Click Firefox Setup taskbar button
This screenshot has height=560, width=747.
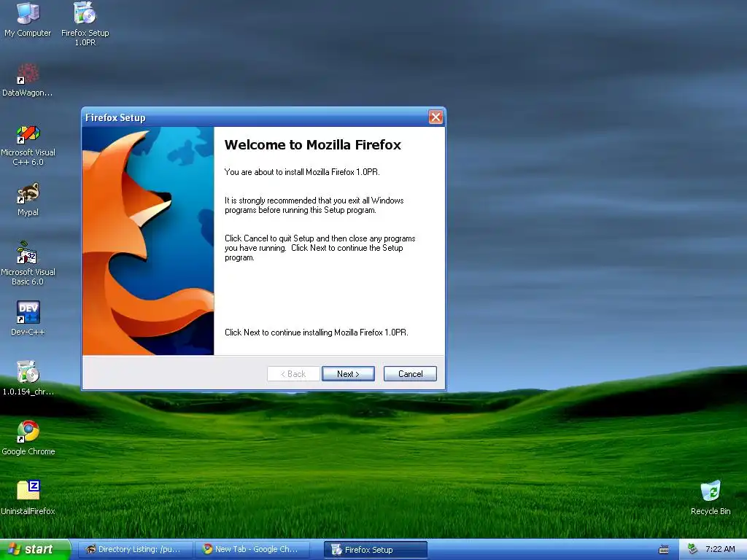click(x=376, y=550)
